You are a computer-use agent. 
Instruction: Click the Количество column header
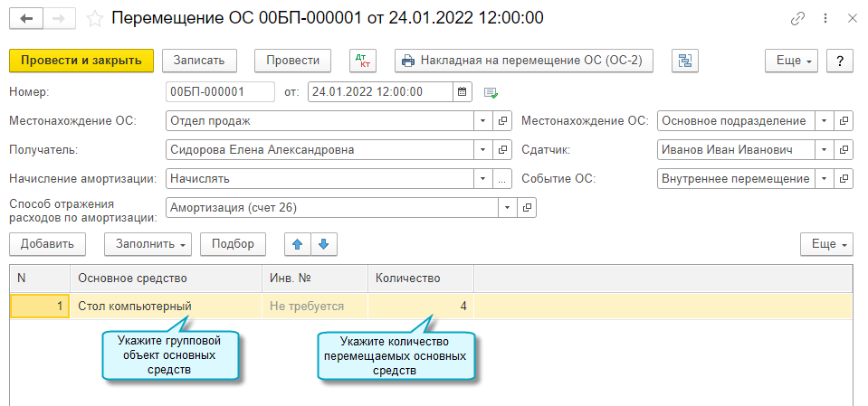[421, 279]
